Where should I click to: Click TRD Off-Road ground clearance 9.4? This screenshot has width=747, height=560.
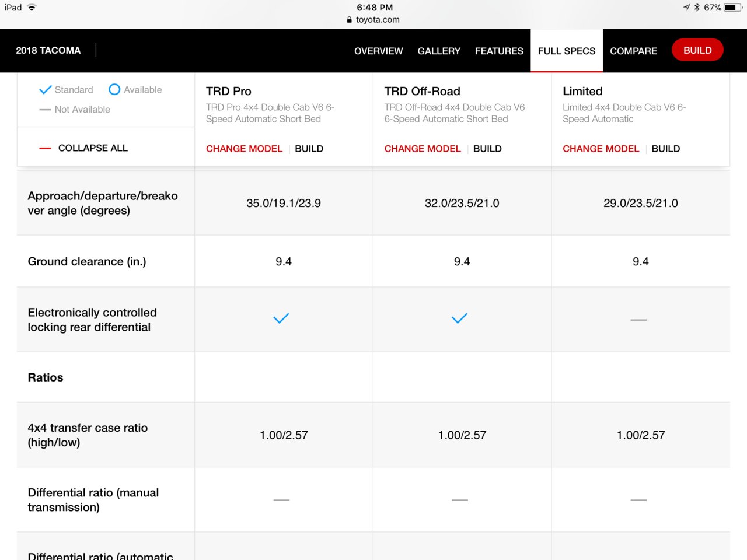tap(462, 262)
